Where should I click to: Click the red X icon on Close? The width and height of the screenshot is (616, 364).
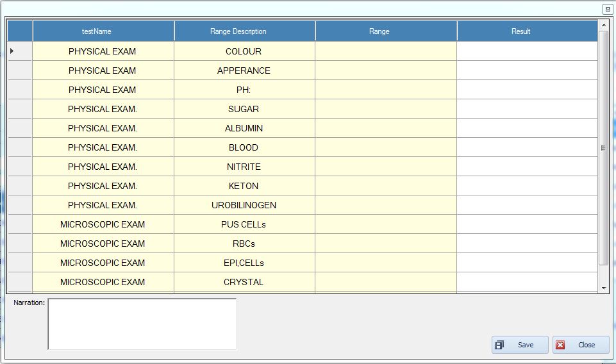[560, 345]
